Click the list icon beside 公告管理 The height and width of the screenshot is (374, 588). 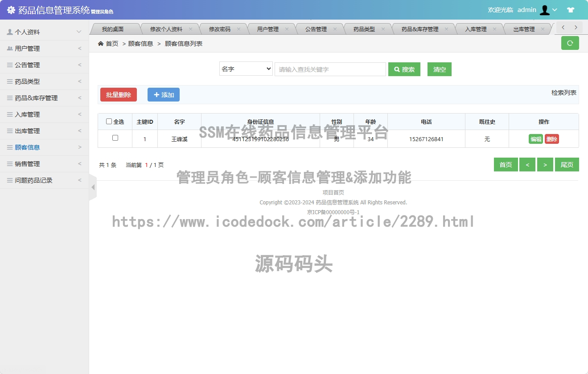(x=10, y=65)
